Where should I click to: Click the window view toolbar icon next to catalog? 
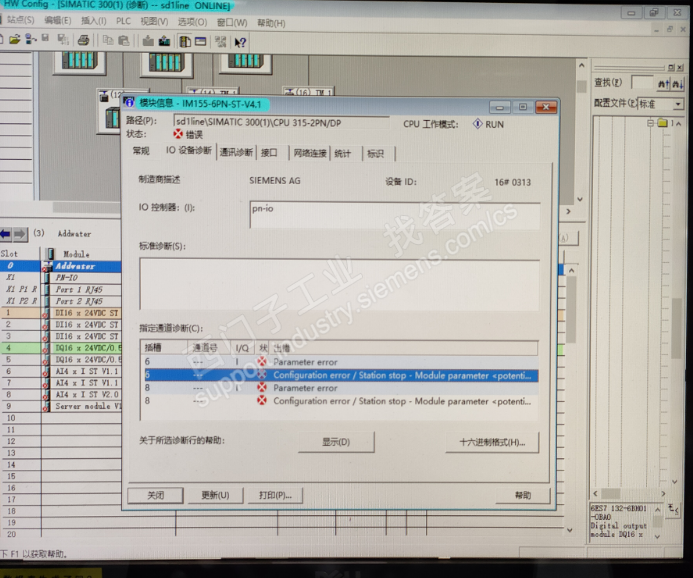click(201, 42)
